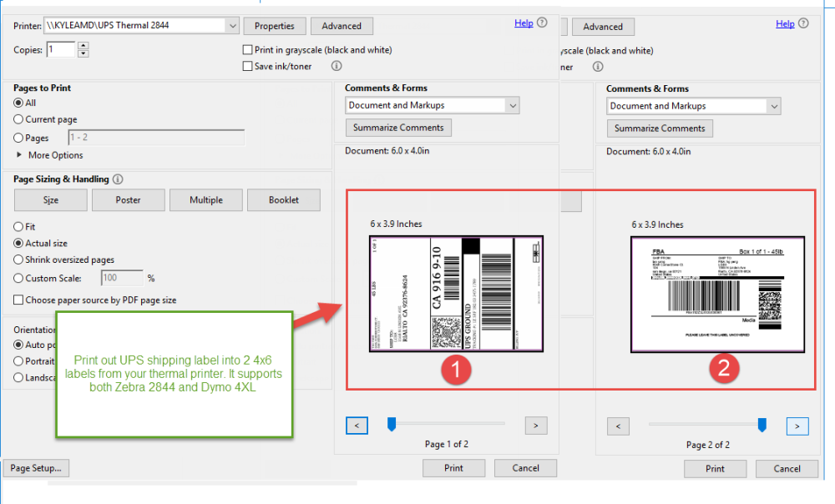
Task: Open Printer dropdown showing UPS Thermal 2844
Action: tap(141, 26)
